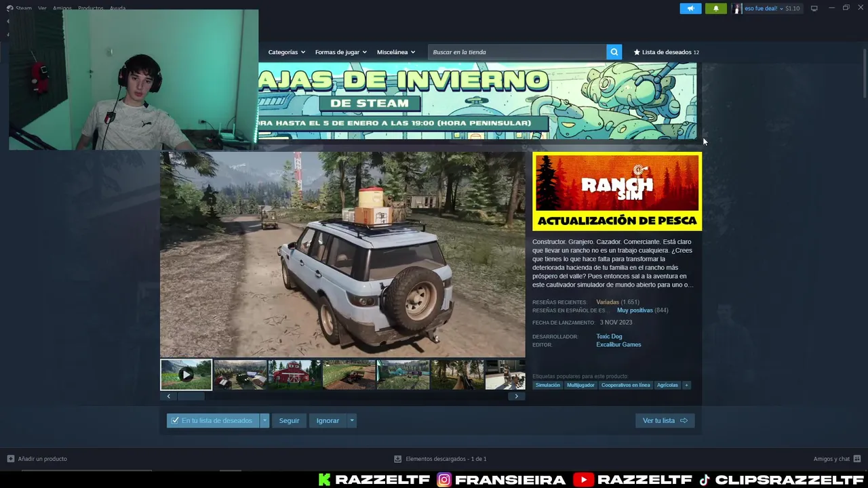The height and width of the screenshot is (488, 868).
Task: Expand the Miscelánea dropdown
Action: pos(396,52)
